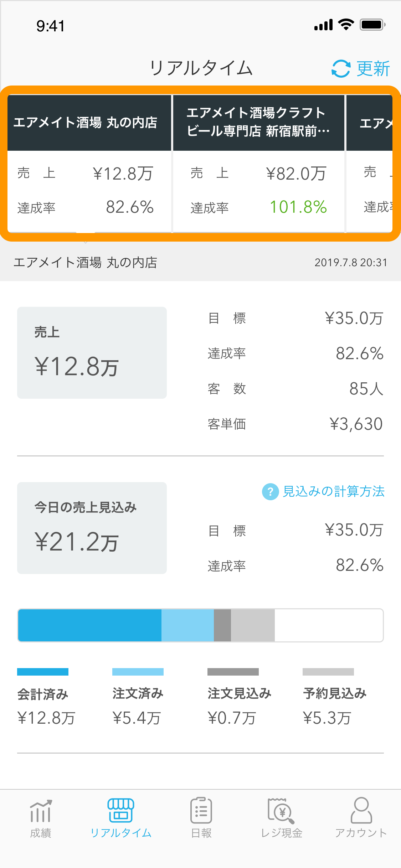The image size is (401, 868).
Task: Open the アカウント person icon
Action: coord(361,810)
